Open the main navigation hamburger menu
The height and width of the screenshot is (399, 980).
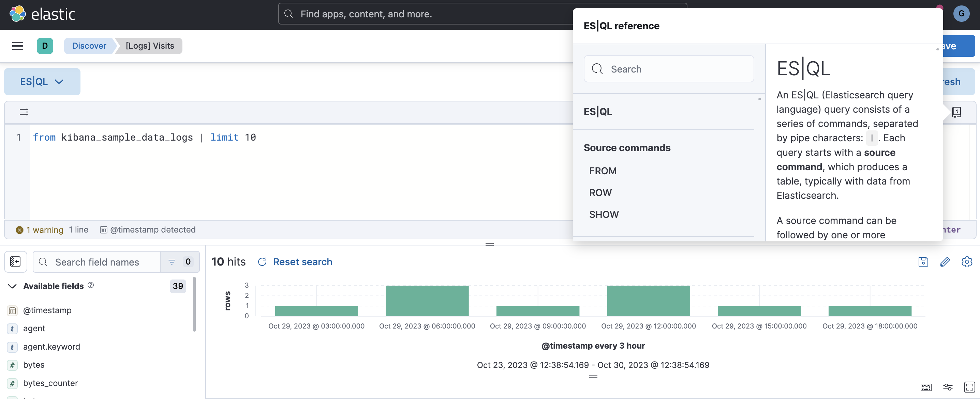coord(17,46)
